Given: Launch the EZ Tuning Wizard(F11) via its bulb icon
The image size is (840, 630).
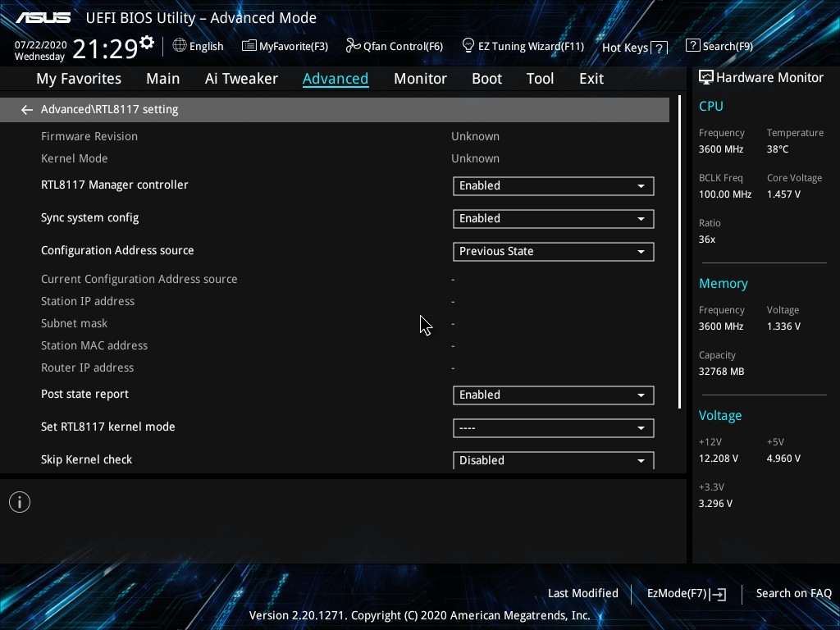Looking at the screenshot, I should coord(468,45).
